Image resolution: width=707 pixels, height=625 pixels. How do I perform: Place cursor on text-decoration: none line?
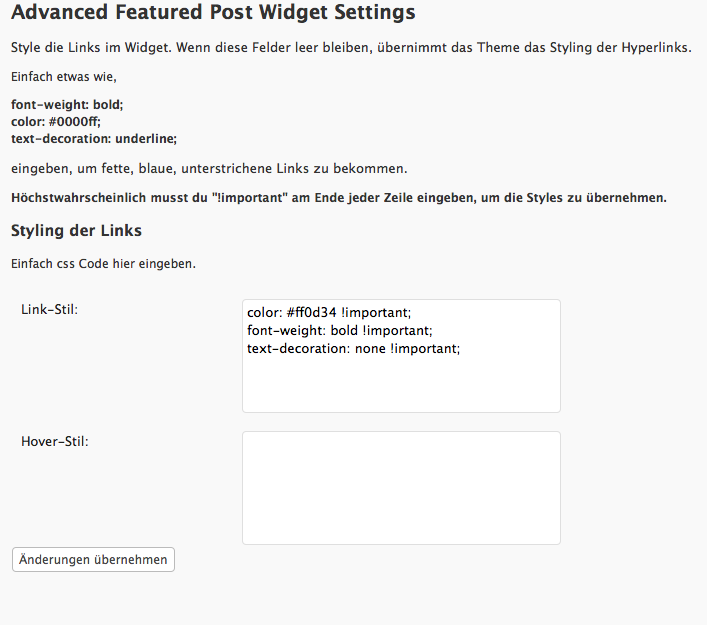click(353, 349)
